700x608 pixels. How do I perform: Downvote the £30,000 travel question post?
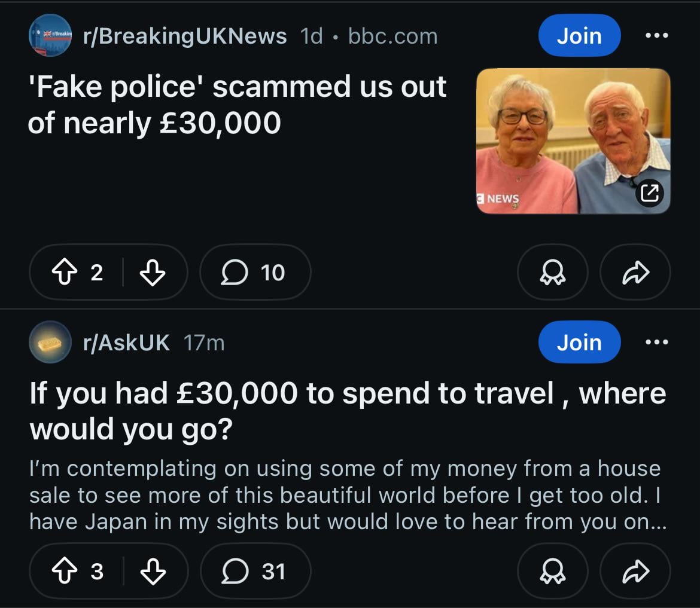152,572
